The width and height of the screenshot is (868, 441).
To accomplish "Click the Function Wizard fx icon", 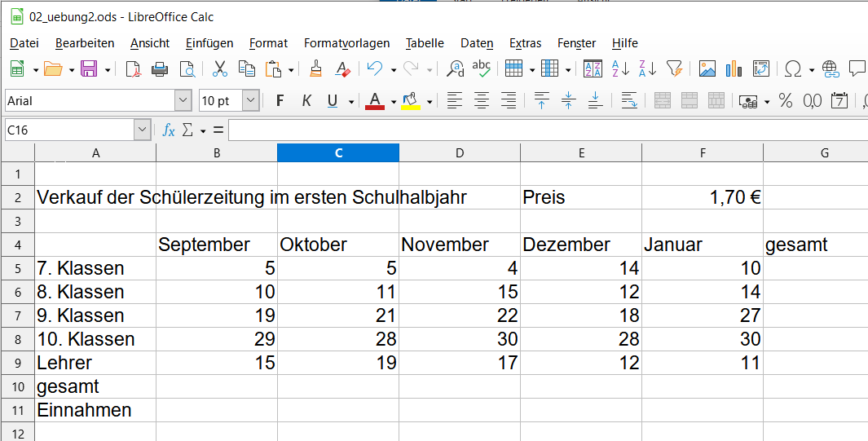I will 168,130.
